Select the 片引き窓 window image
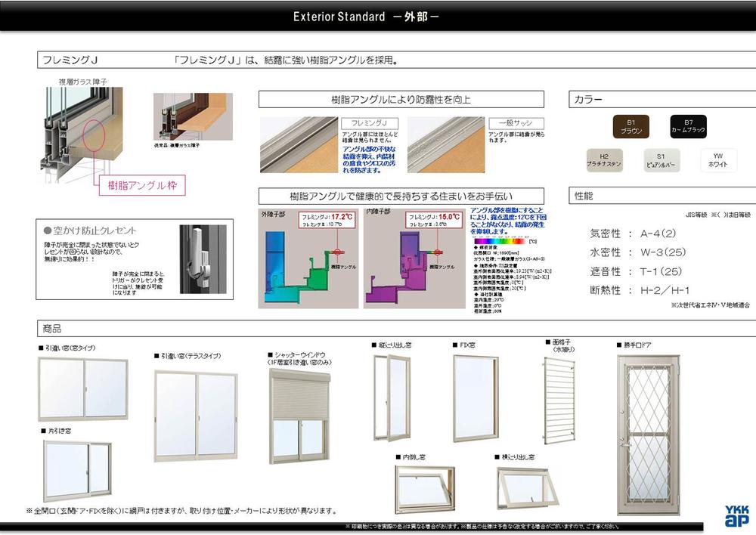 (77, 471)
